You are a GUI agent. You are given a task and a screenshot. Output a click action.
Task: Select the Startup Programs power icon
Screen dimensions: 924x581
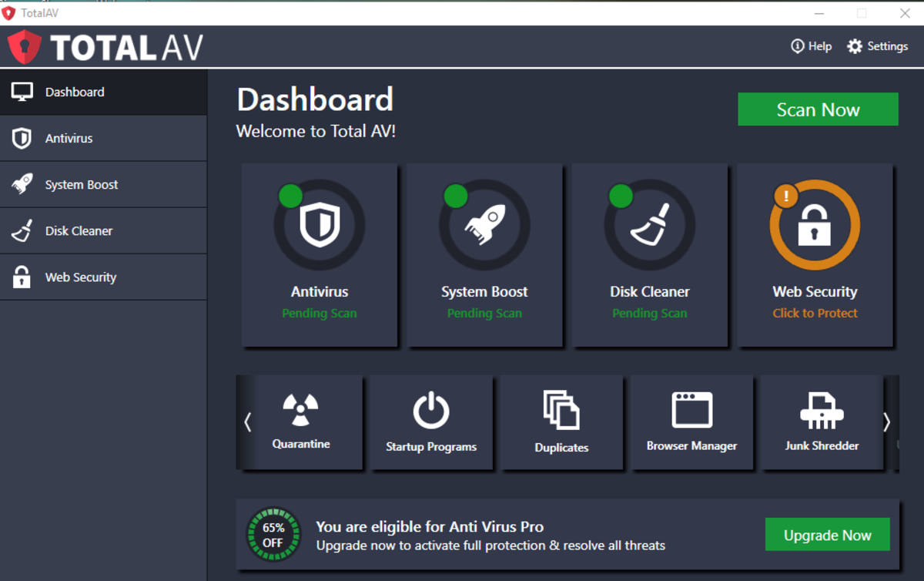(x=431, y=408)
